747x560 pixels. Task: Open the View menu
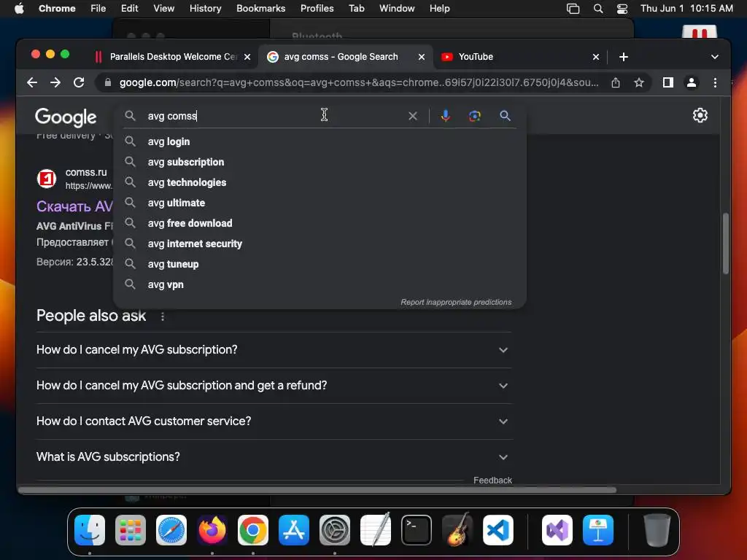[x=163, y=9]
